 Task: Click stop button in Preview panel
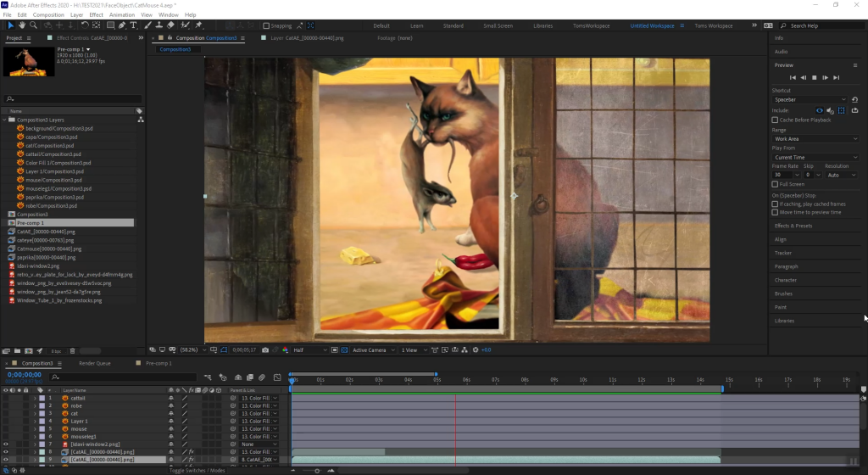point(815,77)
